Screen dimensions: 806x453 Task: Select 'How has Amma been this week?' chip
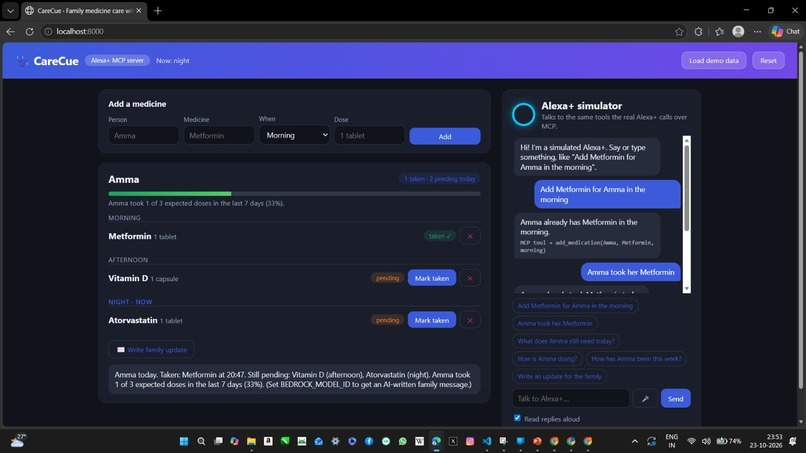[636, 359]
